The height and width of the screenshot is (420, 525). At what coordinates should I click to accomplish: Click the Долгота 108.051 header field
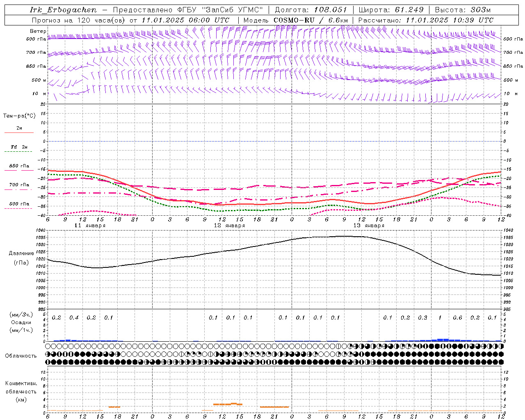pyautogui.click(x=310, y=10)
